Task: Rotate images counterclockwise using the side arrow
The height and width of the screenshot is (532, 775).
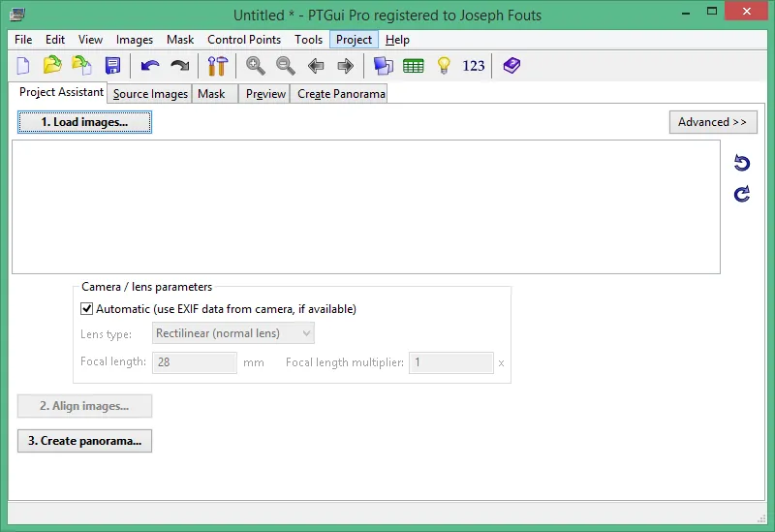Action: coord(742,163)
